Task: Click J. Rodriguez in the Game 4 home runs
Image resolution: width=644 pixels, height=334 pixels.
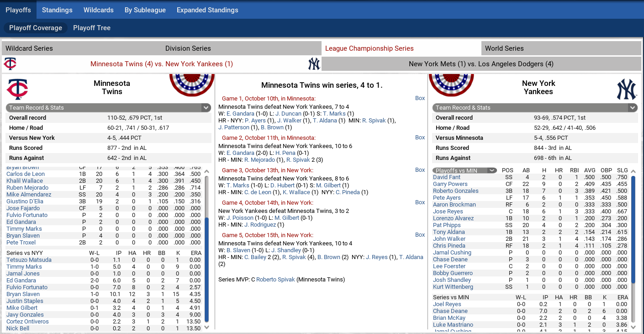Action: (x=260, y=225)
